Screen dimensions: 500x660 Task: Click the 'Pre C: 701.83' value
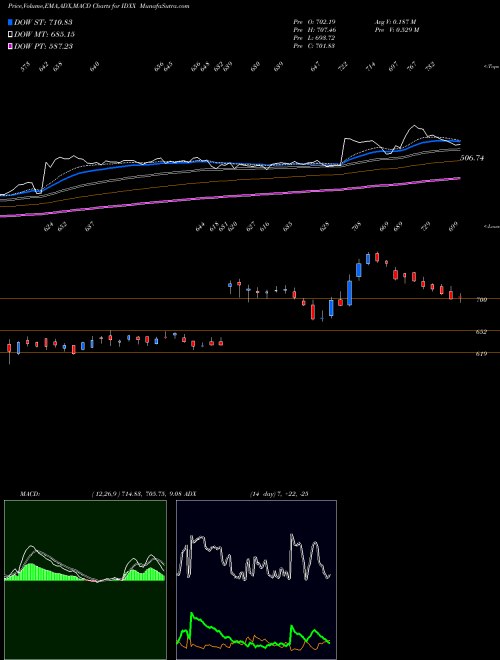point(314,46)
